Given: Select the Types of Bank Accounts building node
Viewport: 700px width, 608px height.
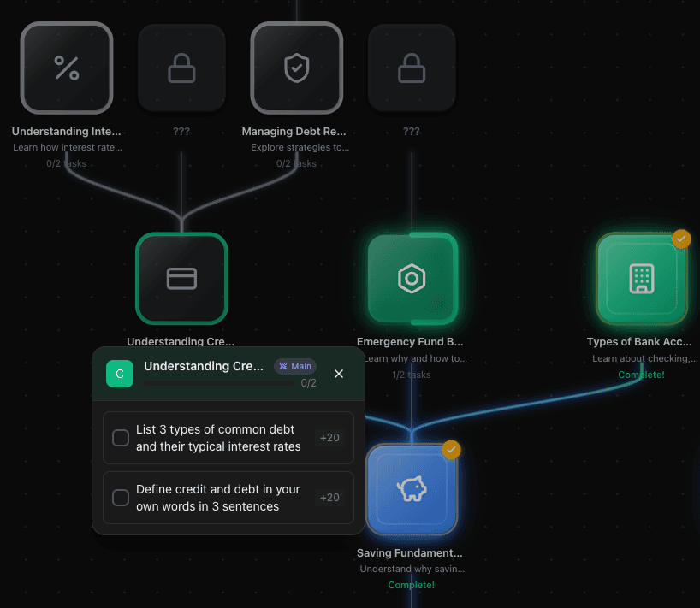Looking at the screenshot, I should tap(641, 279).
